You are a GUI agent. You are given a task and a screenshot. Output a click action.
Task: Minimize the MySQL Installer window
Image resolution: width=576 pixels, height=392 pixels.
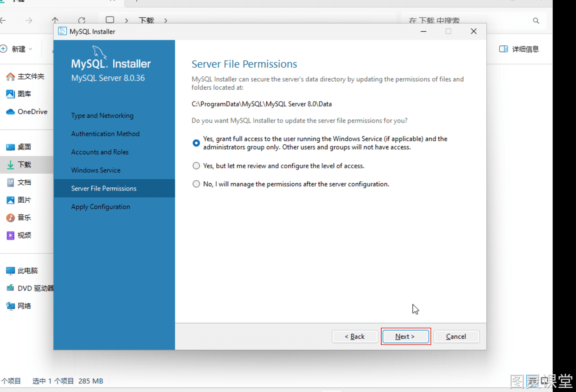(x=423, y=31)
